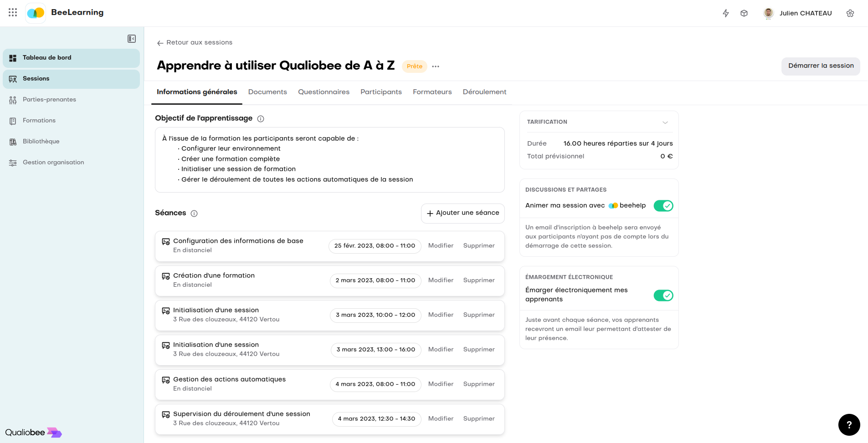868x443 pixels.
Task: Go to Tableau de bord in sidebar
Action: pyautogui.click(x=71, y=58)
